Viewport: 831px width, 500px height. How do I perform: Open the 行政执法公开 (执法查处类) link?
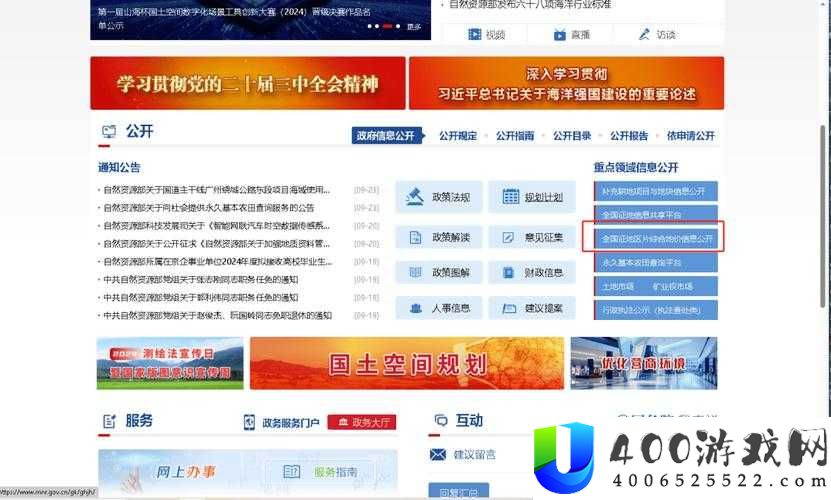click(656, 310)
